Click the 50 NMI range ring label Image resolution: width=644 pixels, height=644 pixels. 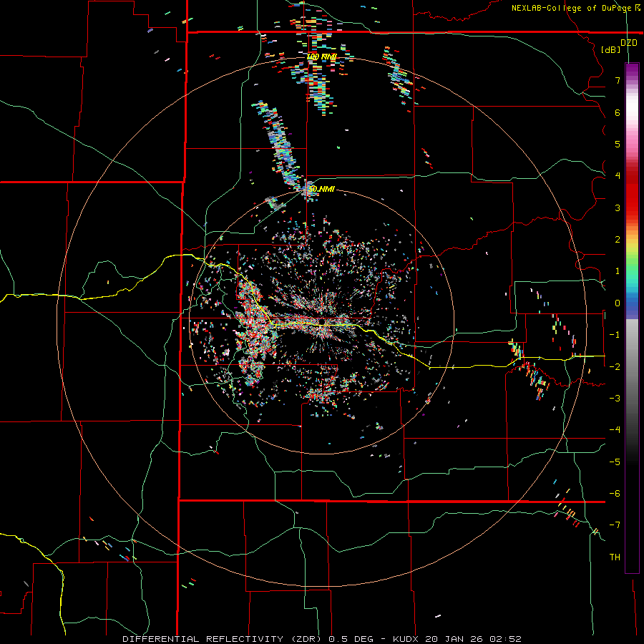321,189
